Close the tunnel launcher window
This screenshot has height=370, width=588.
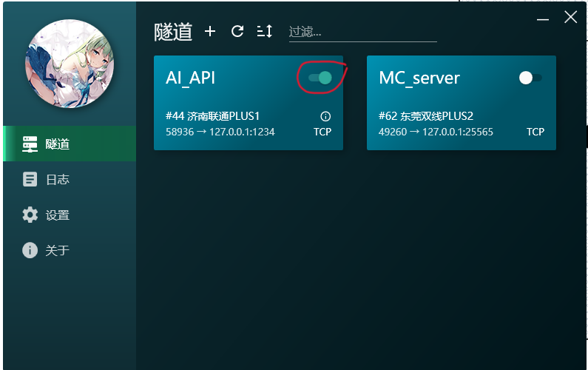571,17
